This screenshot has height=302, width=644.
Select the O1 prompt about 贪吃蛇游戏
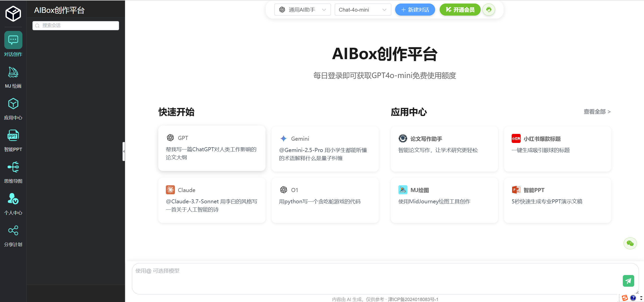(325, 200)
